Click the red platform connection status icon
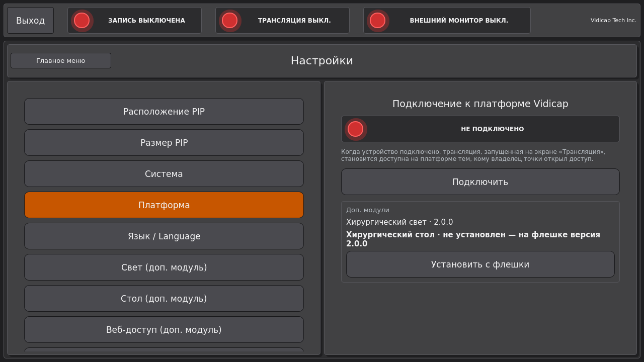 pos(355,129)
